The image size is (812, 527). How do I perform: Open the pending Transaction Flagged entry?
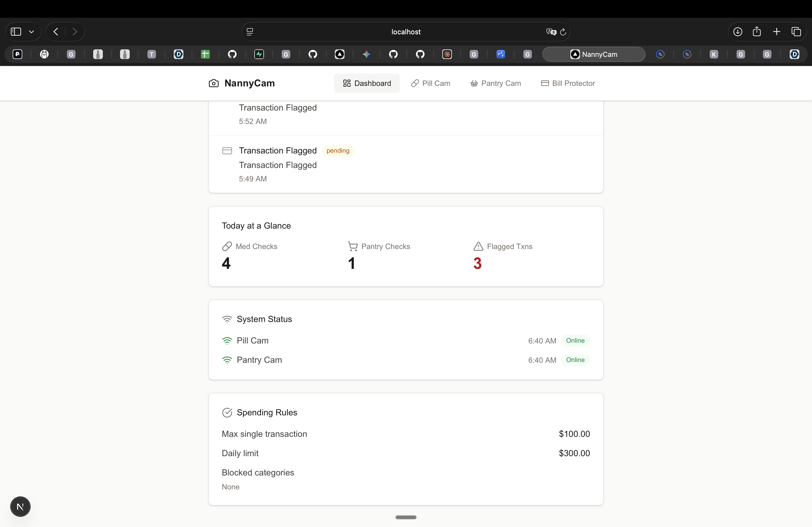pyautogui.click(x=406, y=164)
